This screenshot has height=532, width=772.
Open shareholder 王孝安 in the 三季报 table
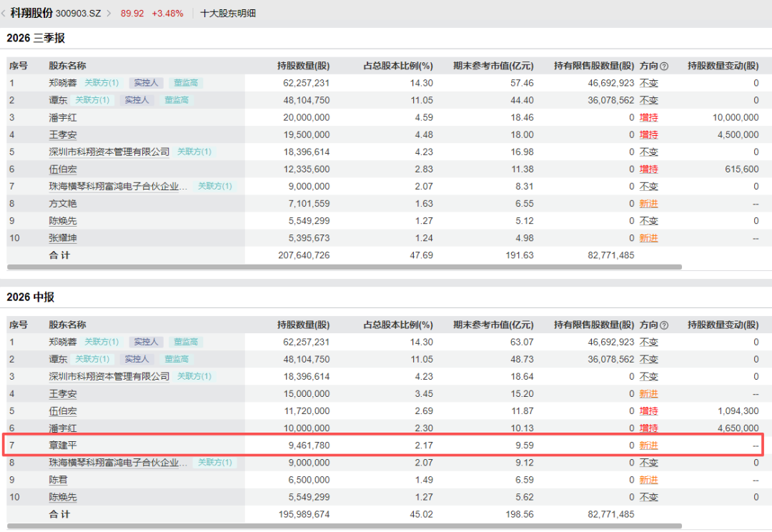(62, 135)
